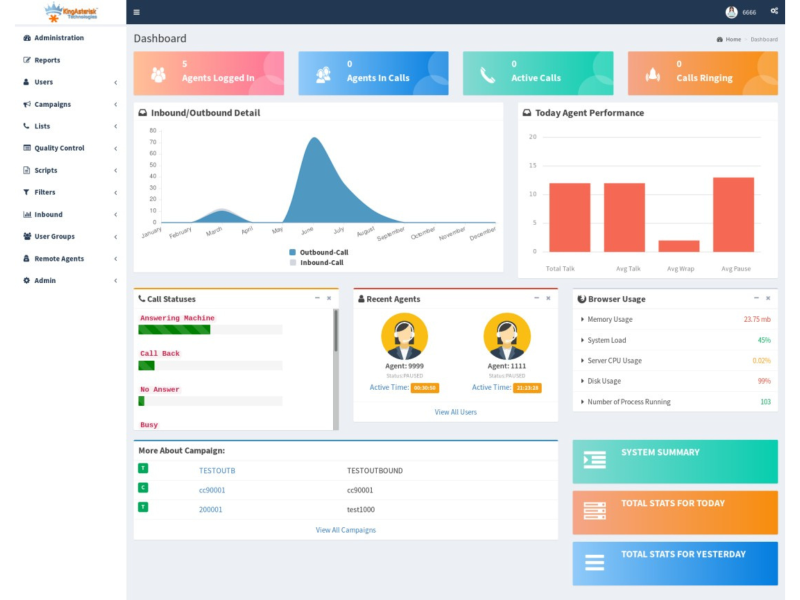Viewport: 800px width, 600px height.
Task: Click the System Summary list icon
Action: coord(595,460)
